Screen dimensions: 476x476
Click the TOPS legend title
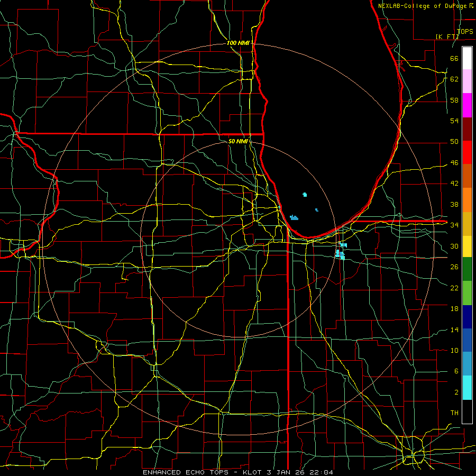point(465,32)
